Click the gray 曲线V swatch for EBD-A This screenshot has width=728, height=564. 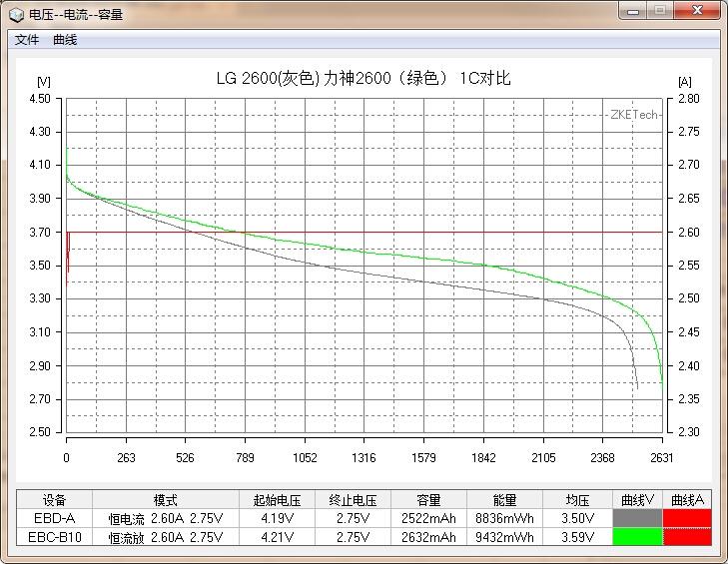[x=637, y=518]
